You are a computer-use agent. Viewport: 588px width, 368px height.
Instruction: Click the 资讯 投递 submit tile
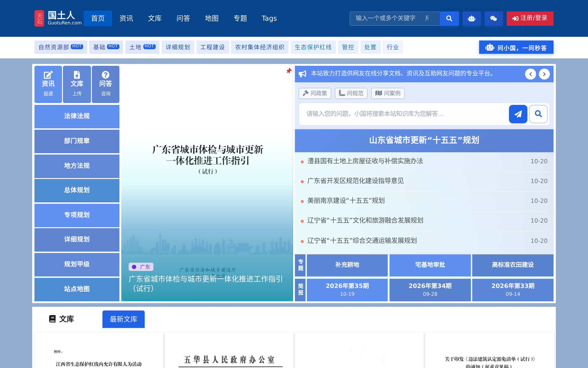pos(48,84)
